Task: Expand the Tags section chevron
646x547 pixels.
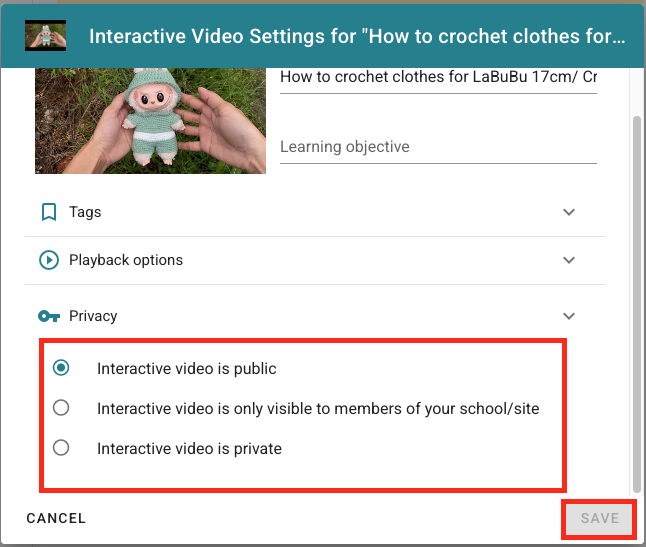Action: 569,212
